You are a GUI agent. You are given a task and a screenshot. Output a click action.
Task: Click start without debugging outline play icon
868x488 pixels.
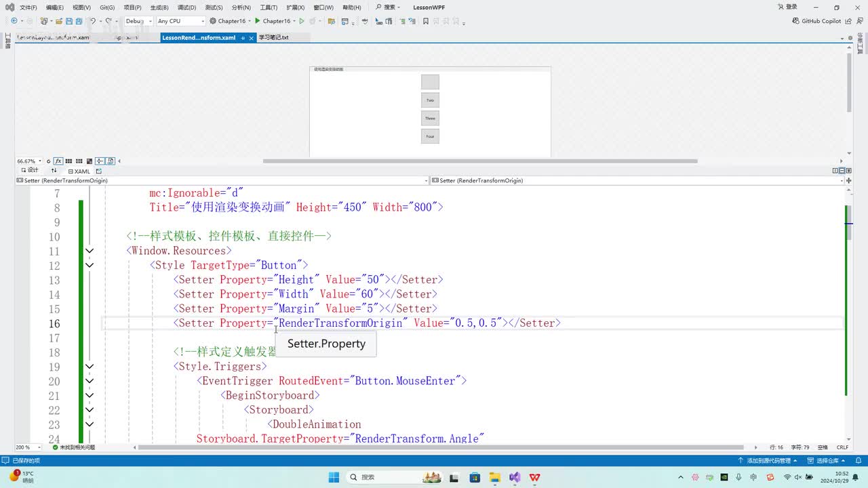[x=302, y=21]
